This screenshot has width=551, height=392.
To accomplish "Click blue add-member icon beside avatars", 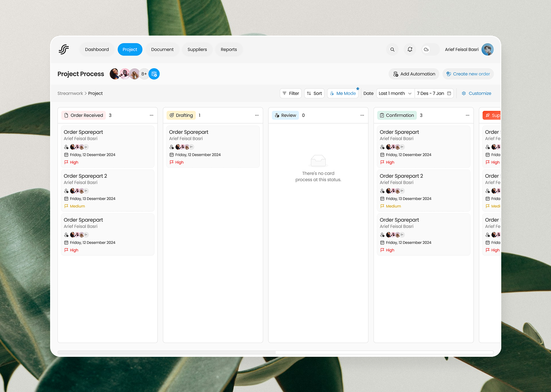I will click(x=154, y=74).
